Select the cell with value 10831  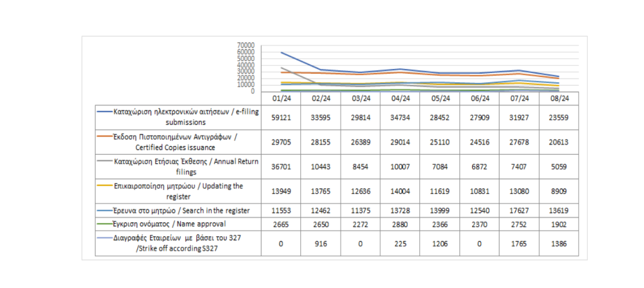[479, 191]
